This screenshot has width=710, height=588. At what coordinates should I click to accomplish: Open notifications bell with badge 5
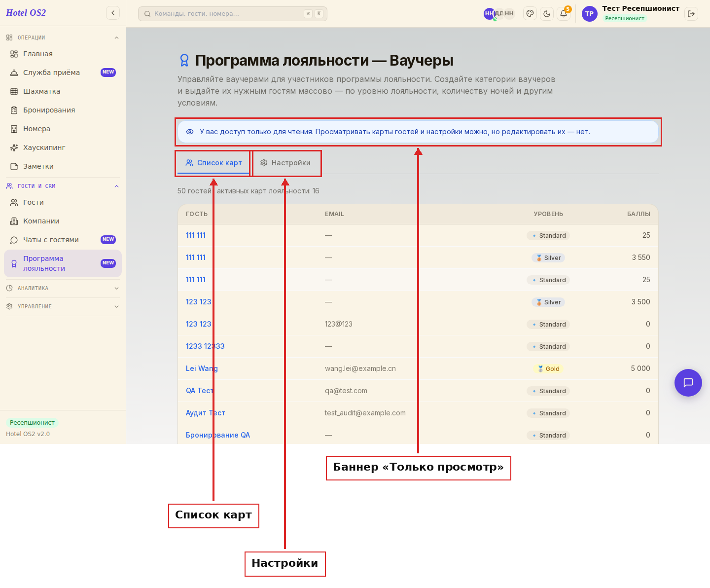coord(564,14)
